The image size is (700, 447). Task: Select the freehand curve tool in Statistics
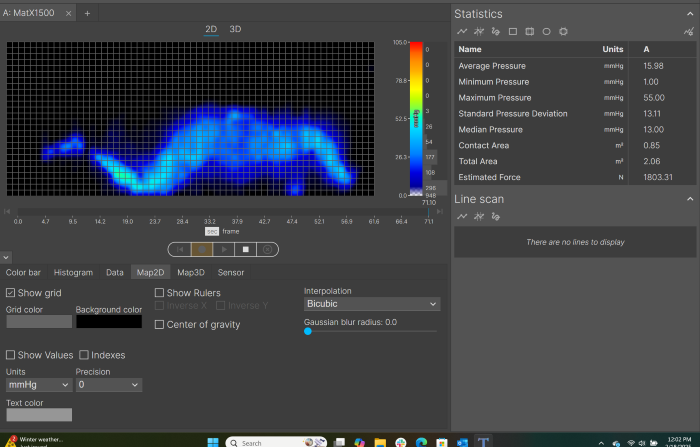tap(496, 31)
